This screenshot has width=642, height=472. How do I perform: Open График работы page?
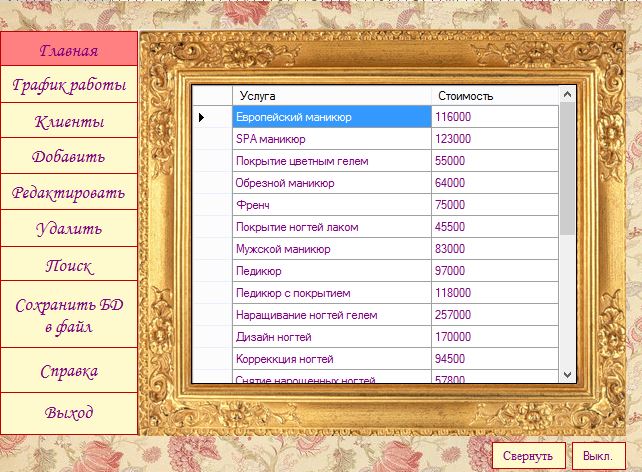(x=69, y=84)
